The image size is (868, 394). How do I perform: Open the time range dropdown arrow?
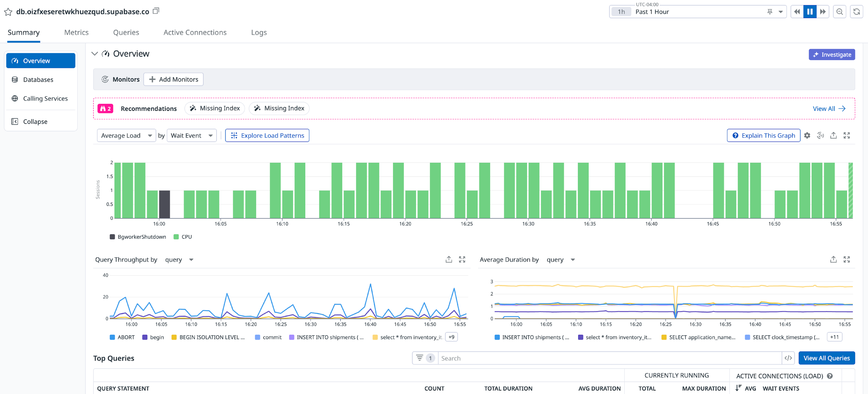coord(780,12)
